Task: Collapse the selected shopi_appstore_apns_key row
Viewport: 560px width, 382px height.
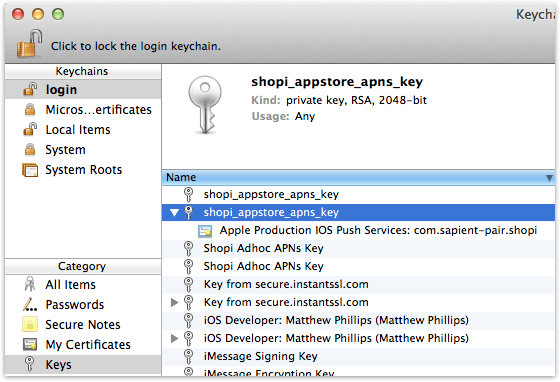Action: point(174,213)
